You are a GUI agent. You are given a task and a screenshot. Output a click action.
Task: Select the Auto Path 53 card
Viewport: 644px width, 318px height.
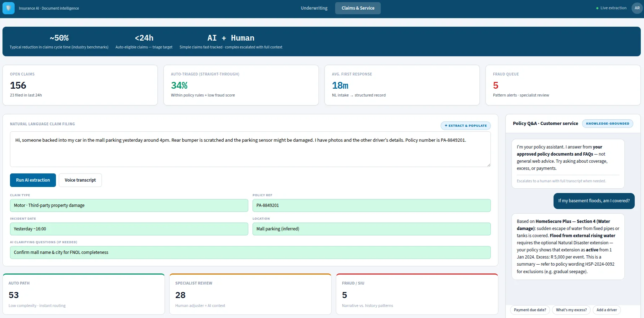(84, 294)
